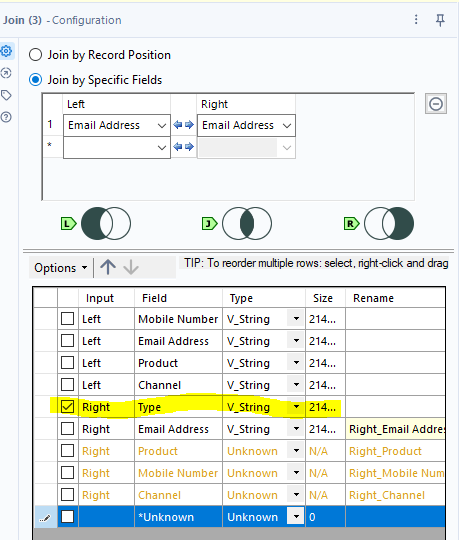
Task: Click Size cell of Right Type row
Action: pos(325,407)
